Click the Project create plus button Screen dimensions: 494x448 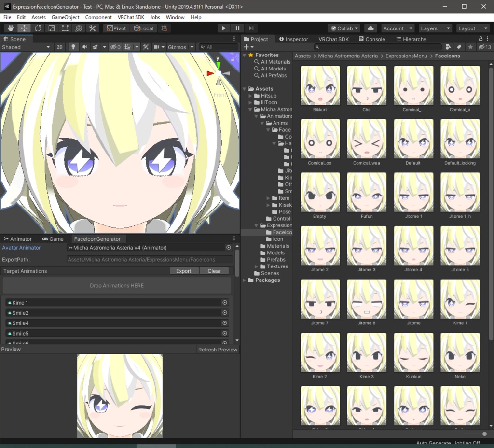point(248,47)
